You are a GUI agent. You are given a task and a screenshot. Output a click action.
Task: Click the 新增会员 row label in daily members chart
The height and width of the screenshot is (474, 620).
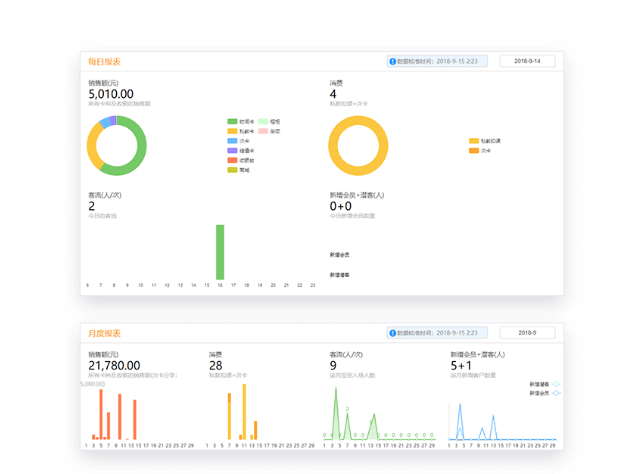339,255
